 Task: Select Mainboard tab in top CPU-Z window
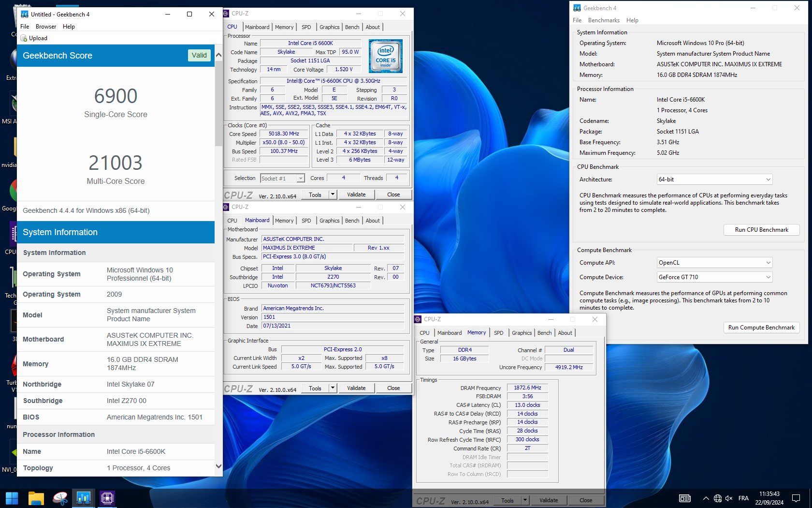click(x=257, y=27)
